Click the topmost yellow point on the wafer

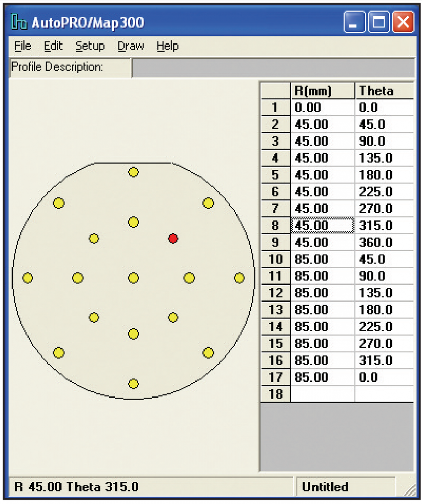pos(133,172)
